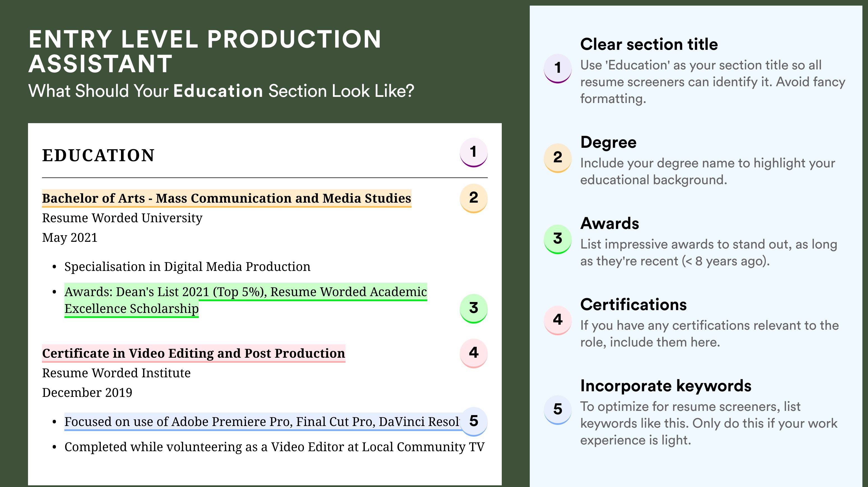Click the Clear section title heading
This screenshot has width=868, height=487.
649,44
